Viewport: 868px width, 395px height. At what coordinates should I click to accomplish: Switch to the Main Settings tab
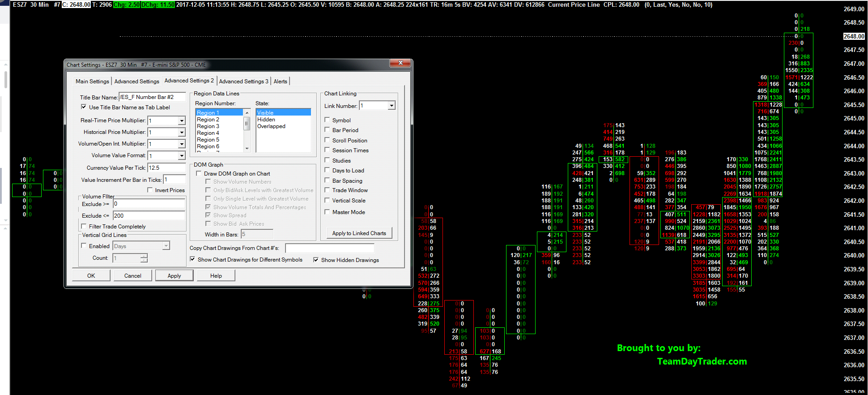[92, 81]
